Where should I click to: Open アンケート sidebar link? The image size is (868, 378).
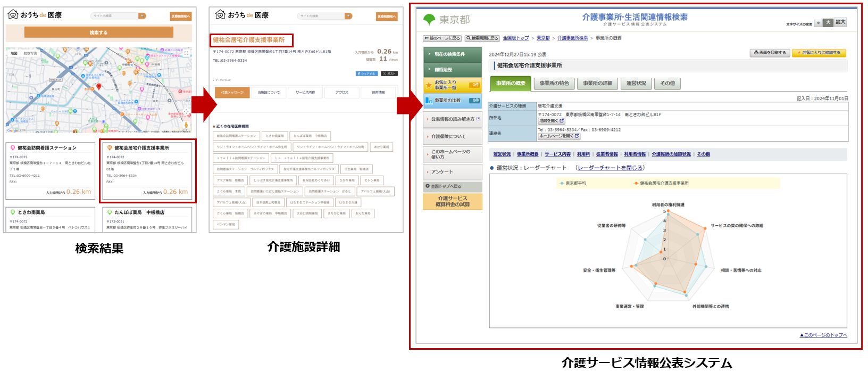click(x=453, y=172)
